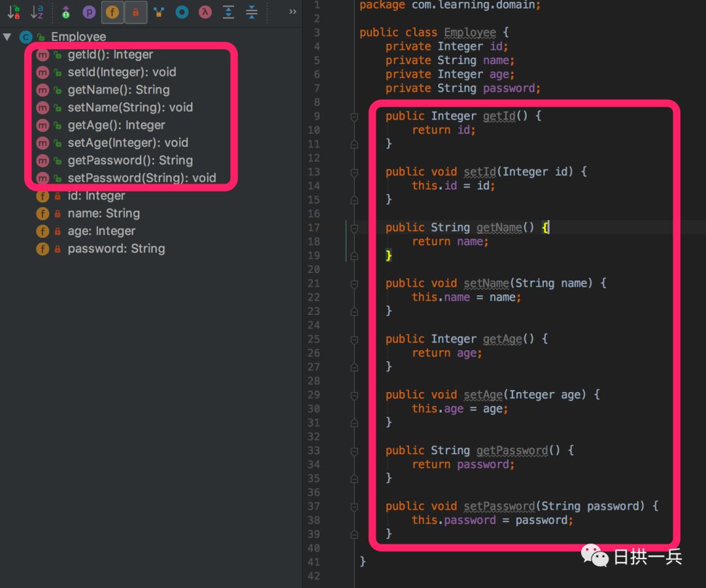Click the Group Methods hierarchy icon

pyautogui.click(x=158, y=12)
